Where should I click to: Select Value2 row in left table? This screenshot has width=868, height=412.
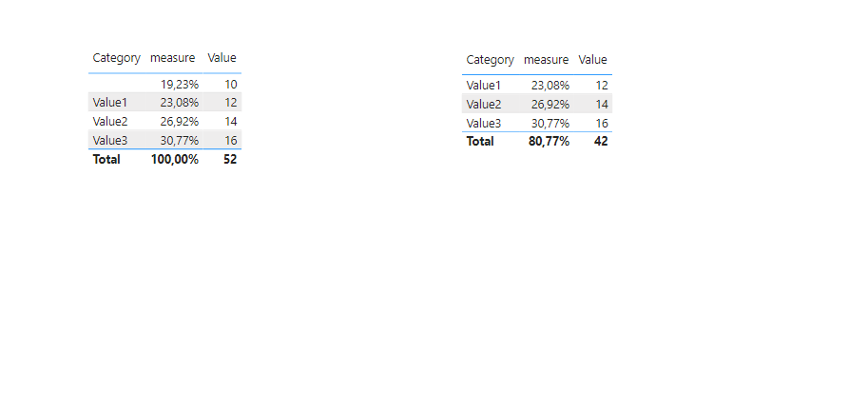(165, 121)
